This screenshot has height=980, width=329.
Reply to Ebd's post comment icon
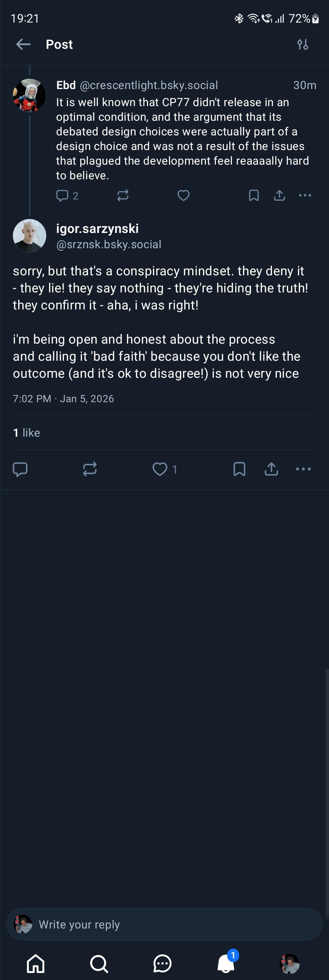[62, 195]
